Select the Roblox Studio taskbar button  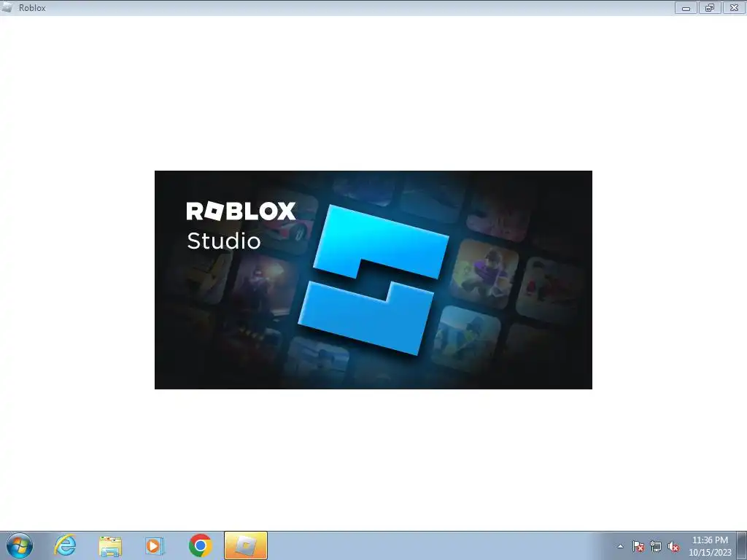pyautogui.click(x=245, y=545)
